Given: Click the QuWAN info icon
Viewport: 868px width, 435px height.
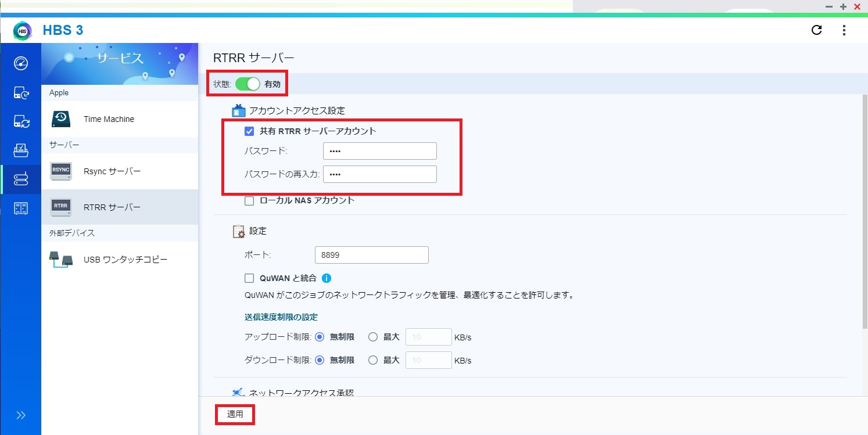Looking at the screenshot, I should 327,278.
